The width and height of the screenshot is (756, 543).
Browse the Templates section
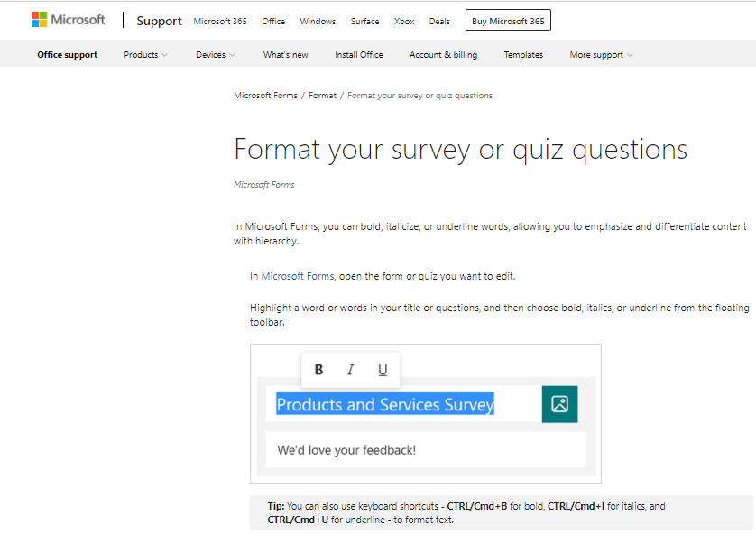point(523,54)
